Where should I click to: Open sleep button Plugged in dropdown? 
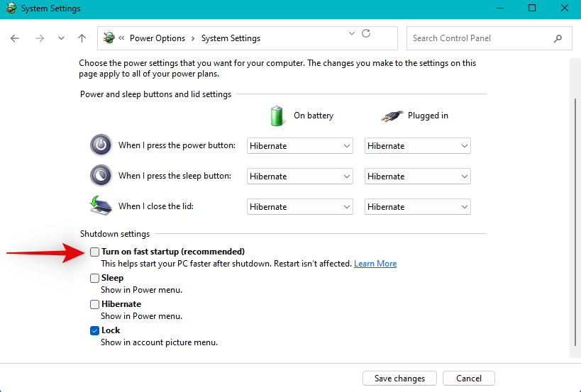pyautogui.click(x=417, y=177)
